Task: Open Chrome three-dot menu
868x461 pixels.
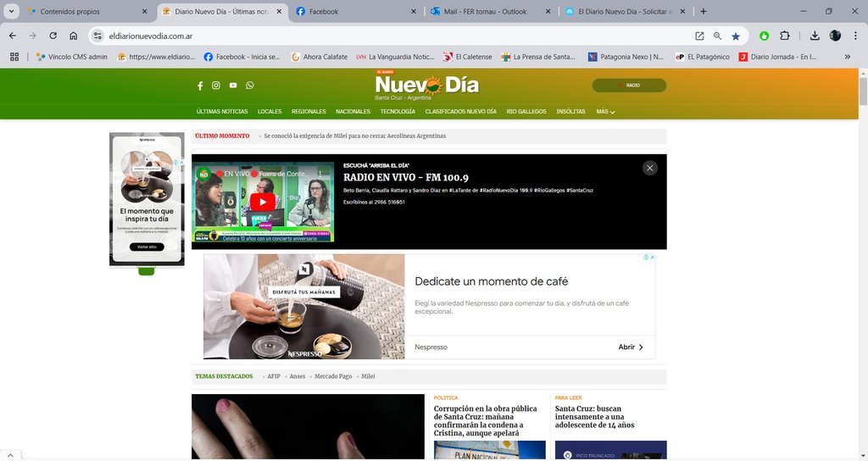Action: click(x=855, y=36)
